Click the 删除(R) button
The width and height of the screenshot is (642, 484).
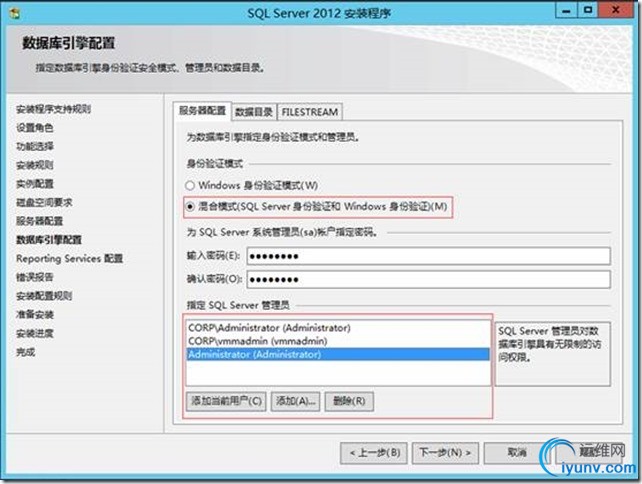click(x=349, y=401)
